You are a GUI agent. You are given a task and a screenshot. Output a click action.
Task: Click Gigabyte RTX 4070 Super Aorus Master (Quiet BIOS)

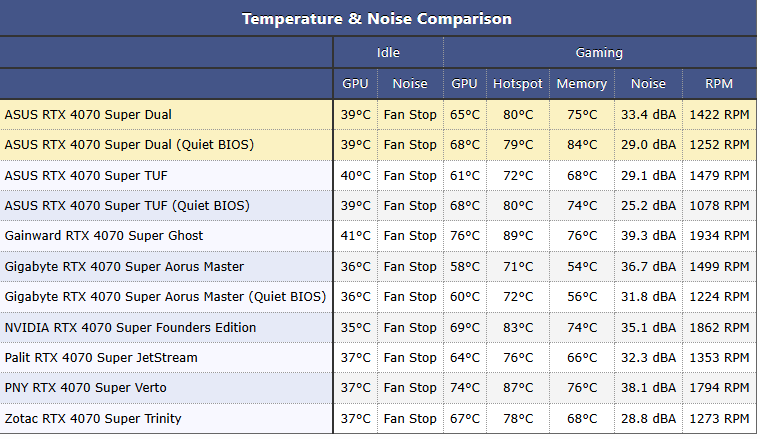tap(165, 297)
